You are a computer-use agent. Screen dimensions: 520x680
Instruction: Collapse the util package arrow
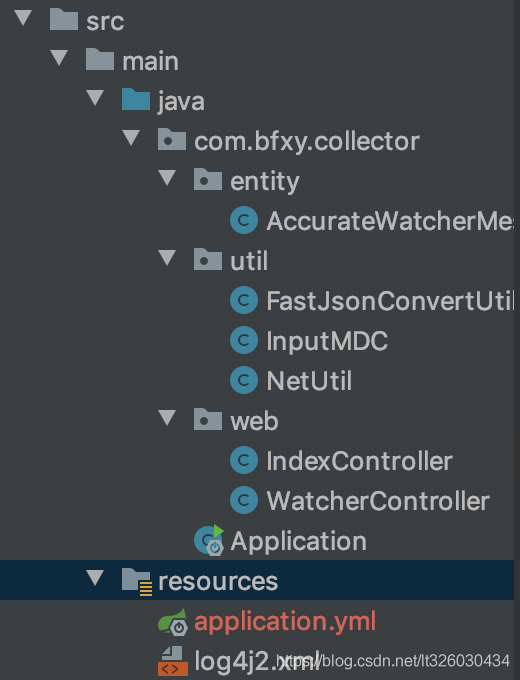point(167,258)
